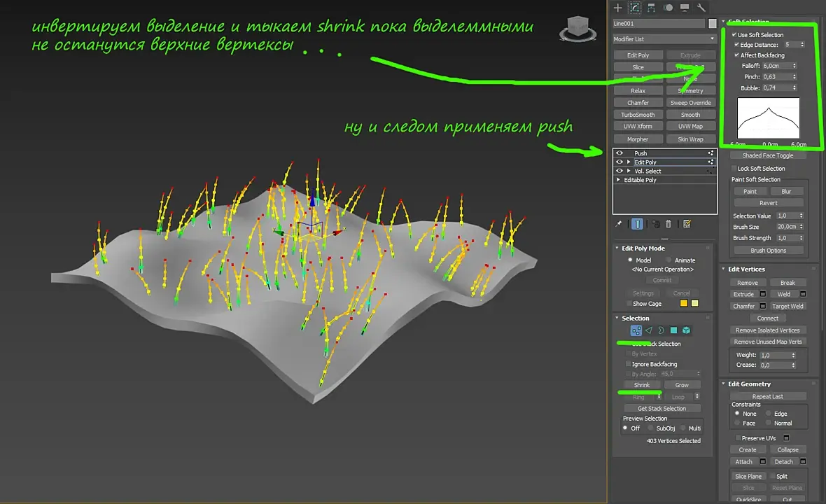Open Configure Modifier Sets icon
The width and height of the screenshot is (826, 504).
[687, 224]
